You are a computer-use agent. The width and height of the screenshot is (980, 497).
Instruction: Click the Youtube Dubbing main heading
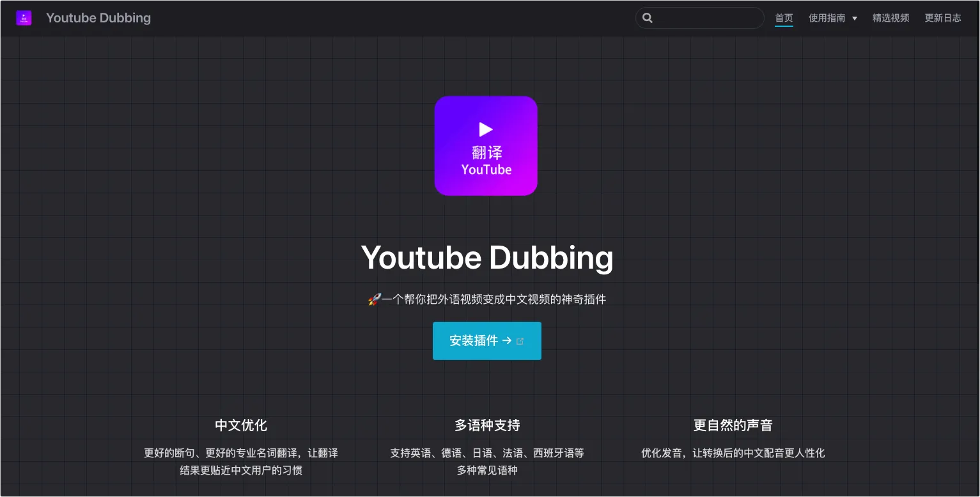(x=487, y=257)
